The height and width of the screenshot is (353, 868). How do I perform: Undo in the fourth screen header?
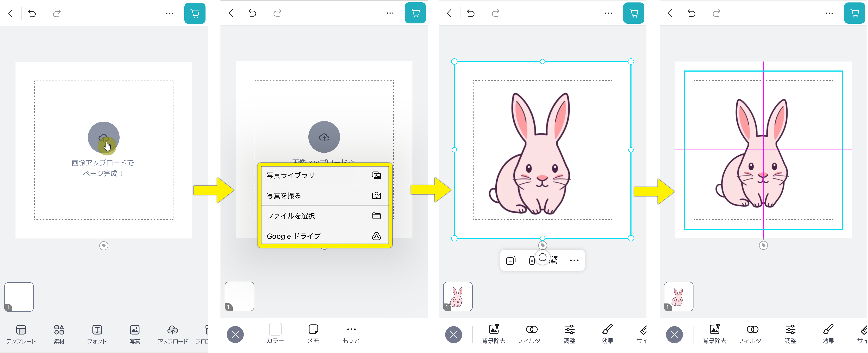coord(691,13)
